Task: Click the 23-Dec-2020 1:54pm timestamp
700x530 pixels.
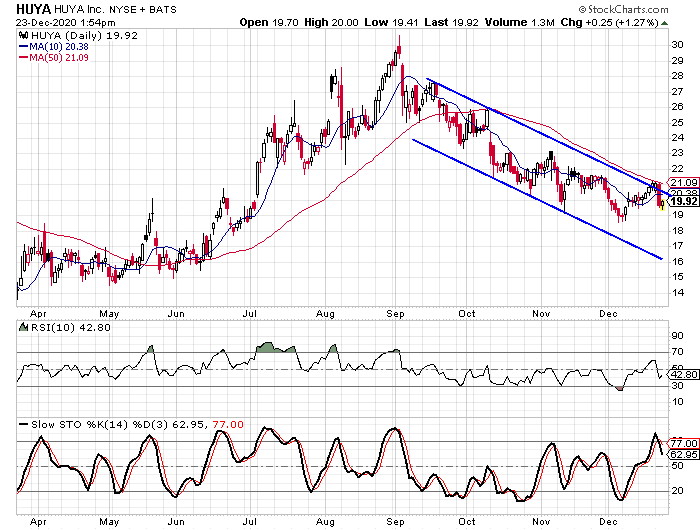Action: [66, 23]
